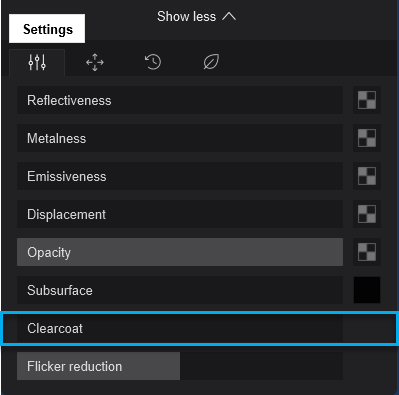Set the Flicker reduction slider
This screenshot has height=395, width=399.
180,366
